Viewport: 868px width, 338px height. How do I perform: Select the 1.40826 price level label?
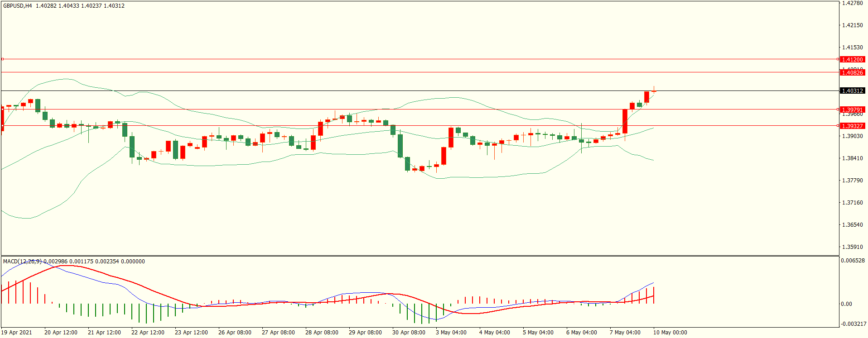[852, 72]
